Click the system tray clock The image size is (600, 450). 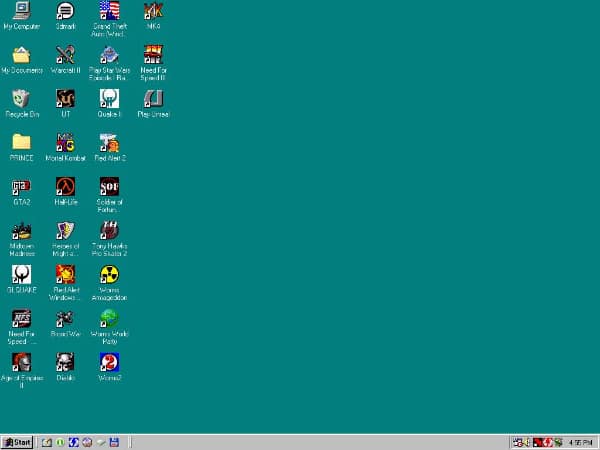[580, 442]
